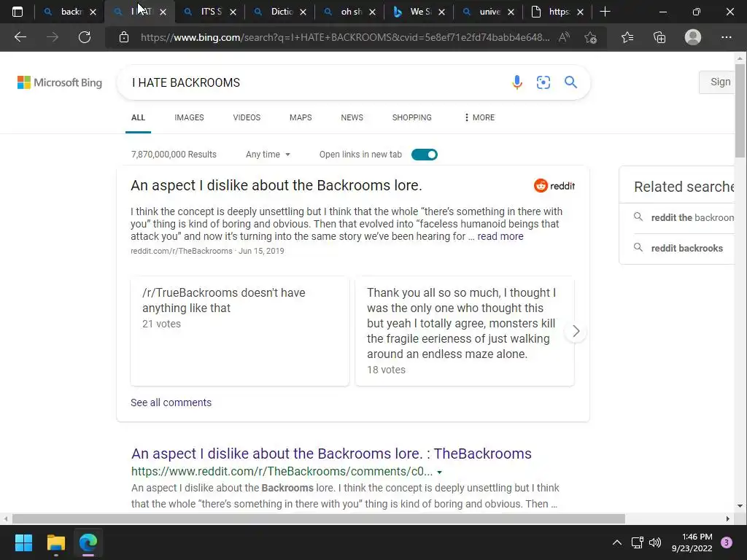Click the horizontal scrollbar thumb
Viewport: 747px width, 560px height.
coord(318,518)
